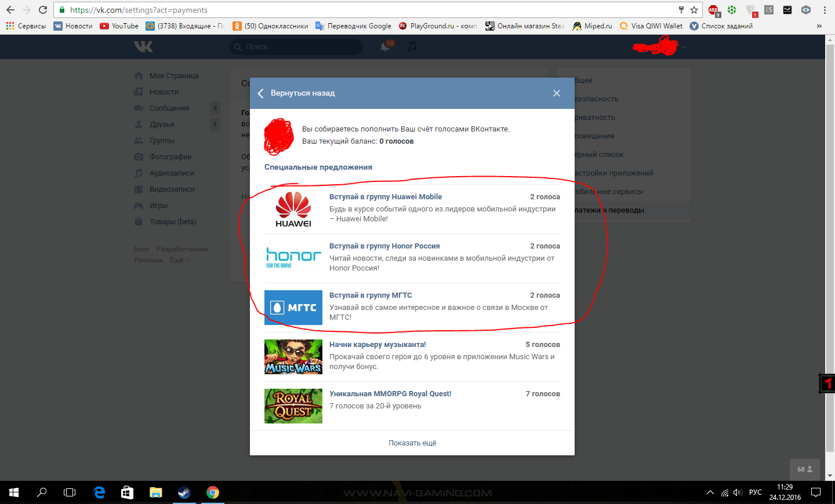Screen dimensions: 835x504
Task: Open Группы in the sidebar
Action: (x=162, y=141)
